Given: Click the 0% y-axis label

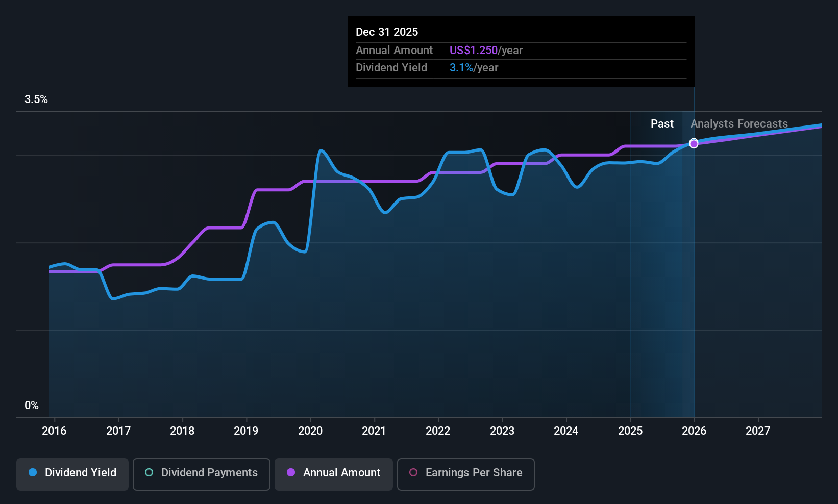Looking at the screenshot, I should pos(32,406).
